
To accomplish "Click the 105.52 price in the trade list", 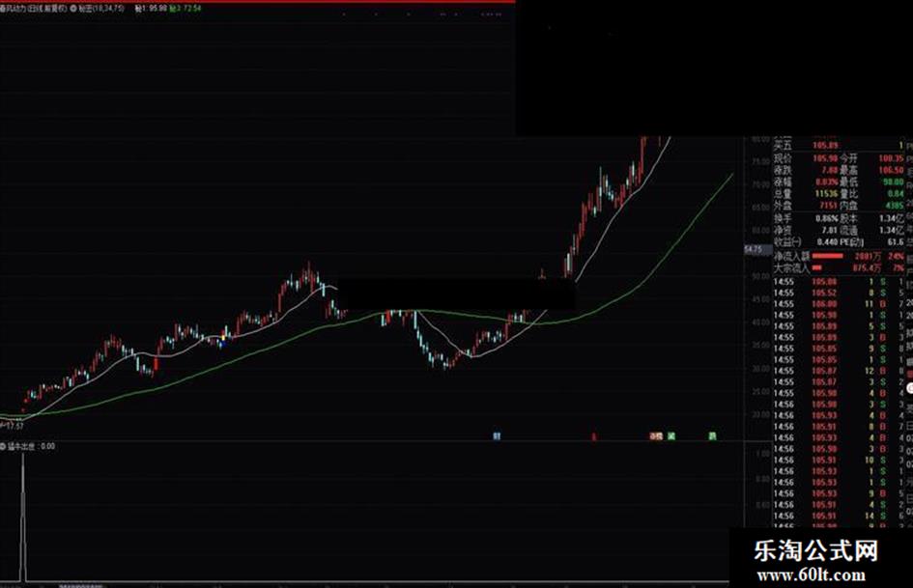I will (824, 294).
